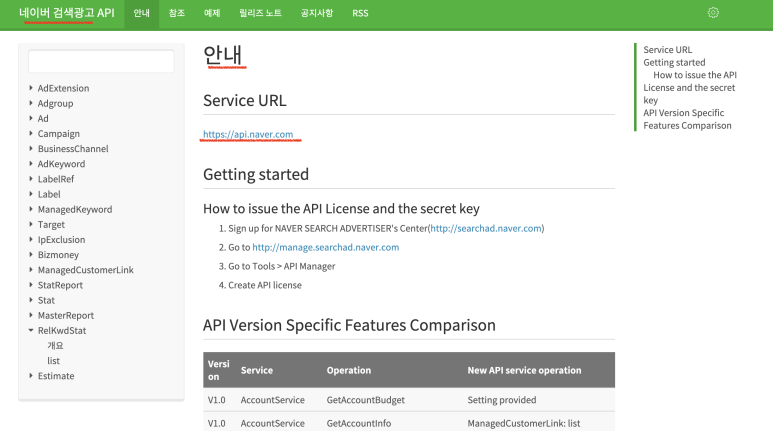The height and width of the screenshot is (431, 773).
Task: Open the http://searchad.naver.com link
Action: [x=486, y=228]
